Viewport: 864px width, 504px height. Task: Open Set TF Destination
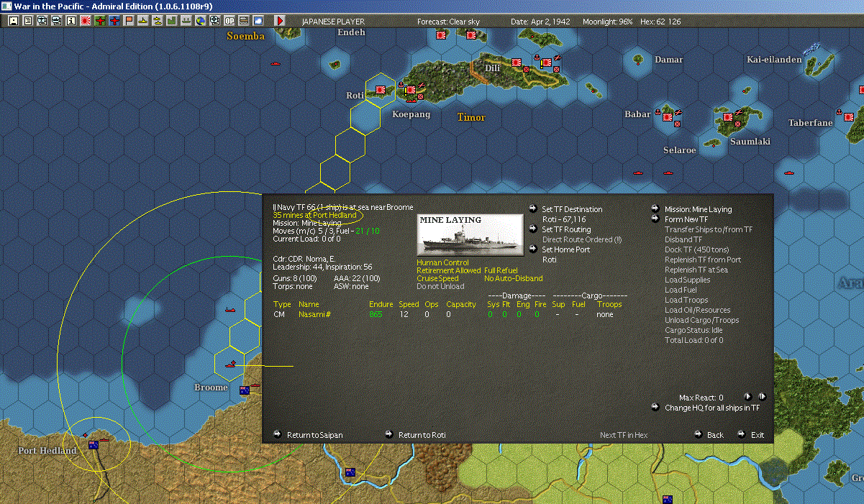[572, 209]
